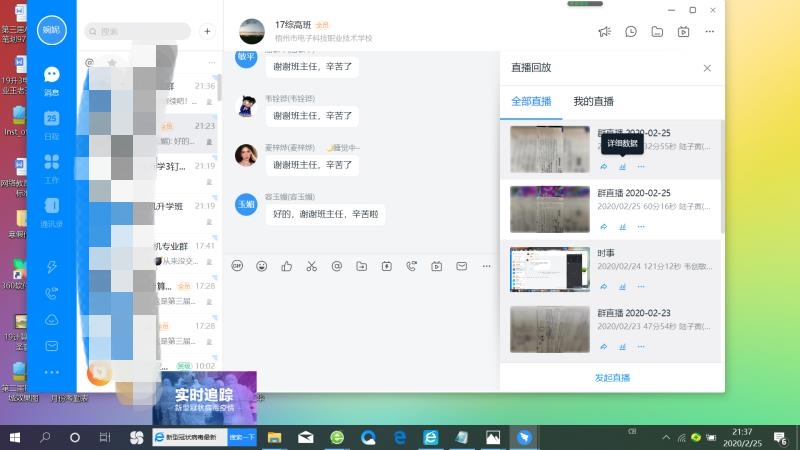
Task: Open the 工作 workbench icon
Action: (51, 166)
